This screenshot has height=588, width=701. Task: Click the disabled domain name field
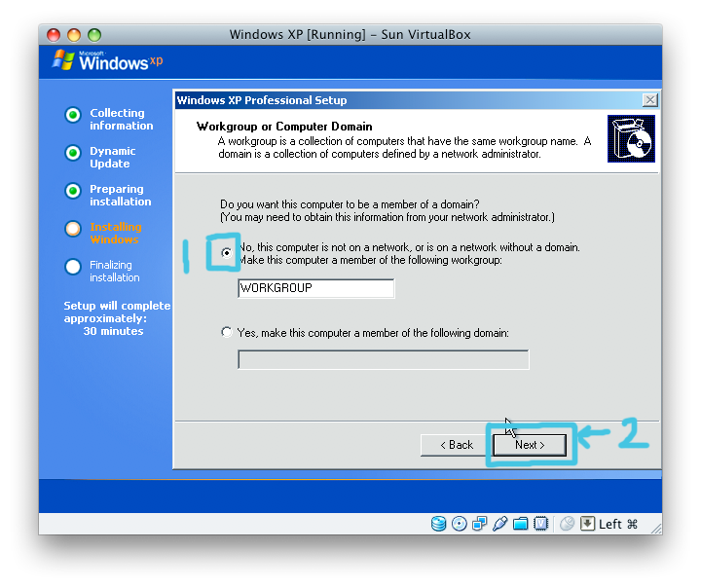point(384,359)
